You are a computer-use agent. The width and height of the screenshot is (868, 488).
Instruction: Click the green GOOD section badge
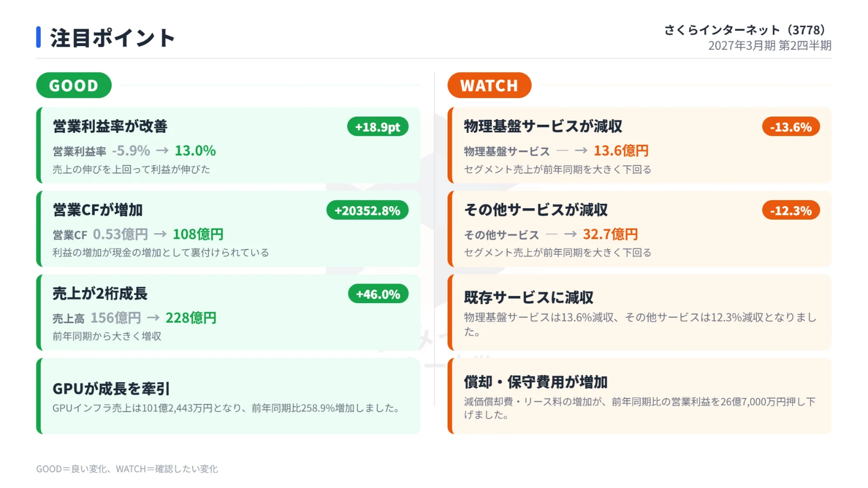[74, 85]
